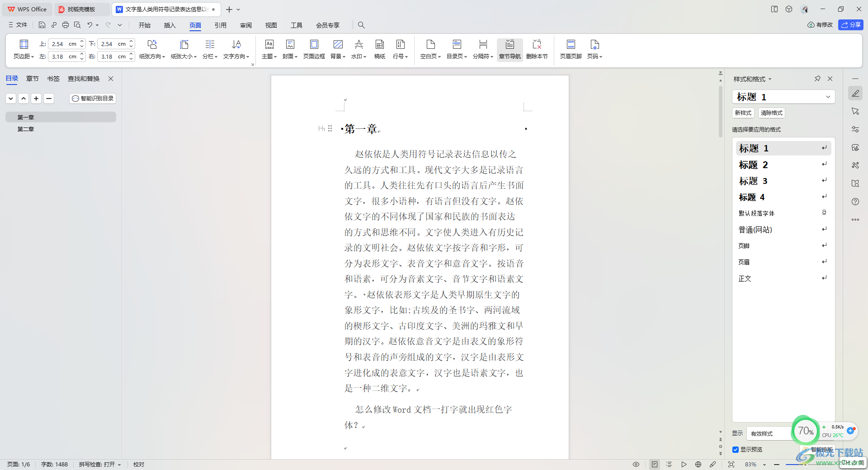
Task: Expand the navigation pane down-chevron button
Action: tap(11, 99)
